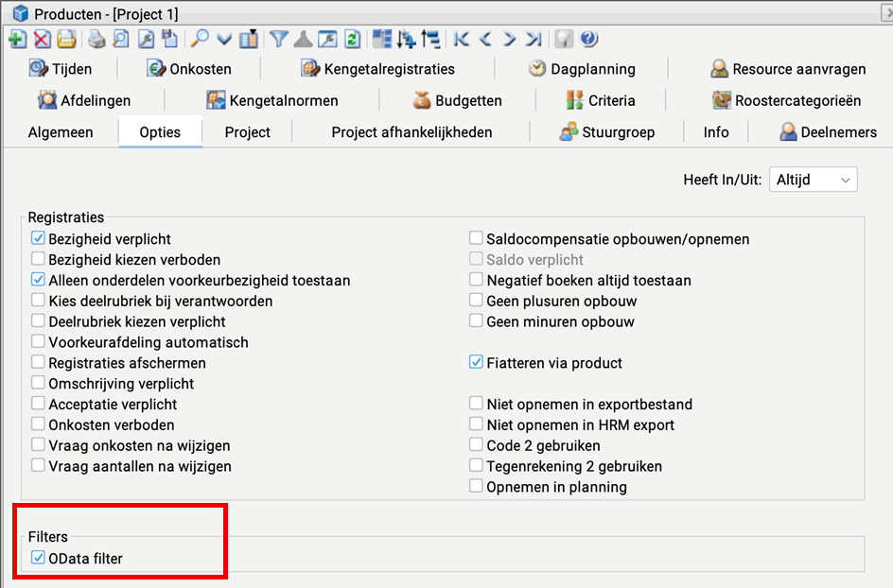Go to the last record arrow icon
Screen dimensions: 893x588
pyautogui.click(x=534, y=39)
